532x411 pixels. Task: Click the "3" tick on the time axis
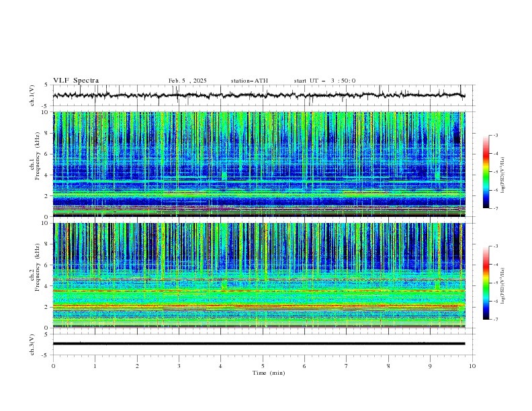(179, 366)
